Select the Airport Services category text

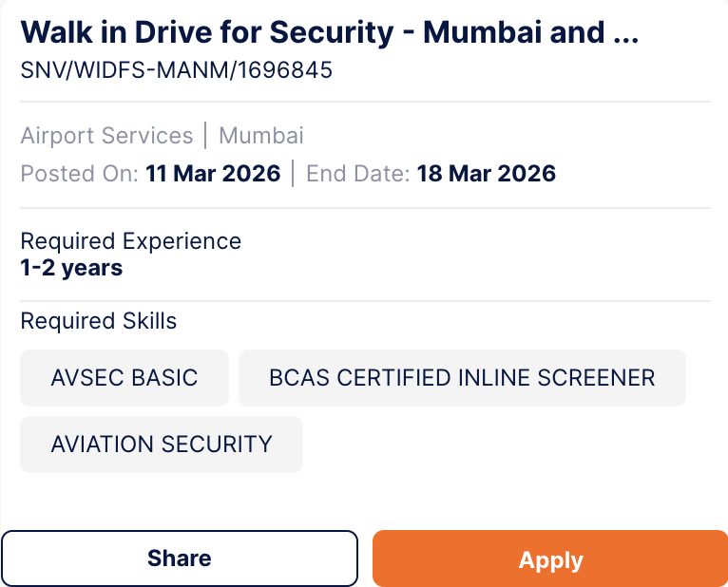coord(106,136)
